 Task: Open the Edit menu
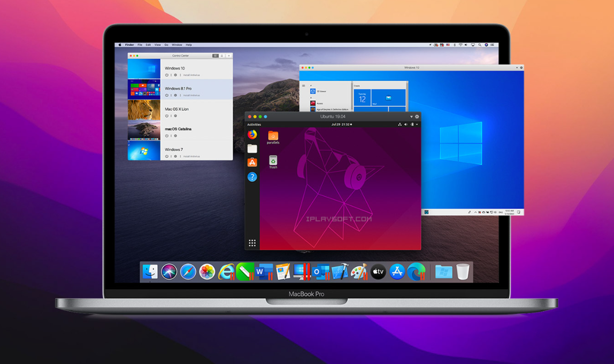148,45
